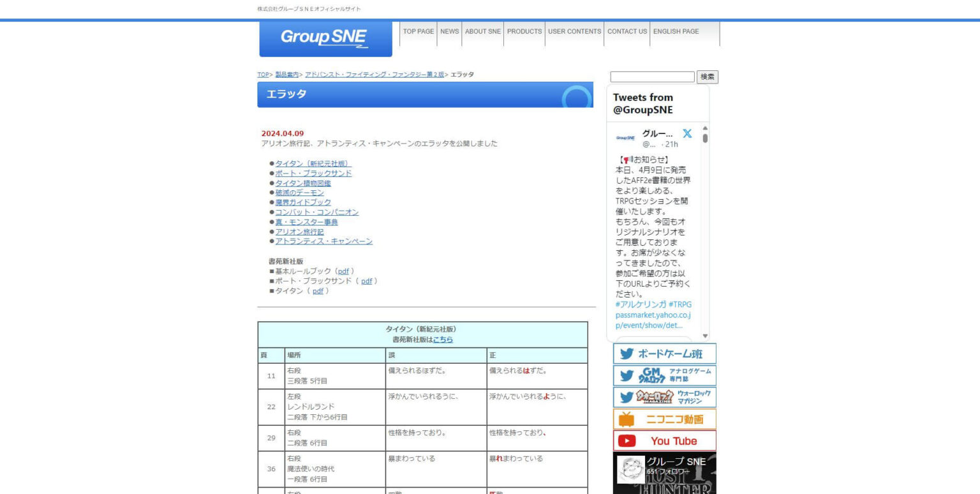Click the グループSNE follower widget thumbnail
980x494 pixels.
(631, 470)
